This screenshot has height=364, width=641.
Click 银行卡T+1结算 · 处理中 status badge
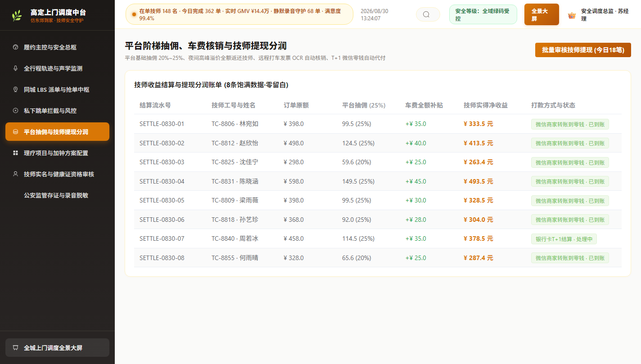(564, 239)
